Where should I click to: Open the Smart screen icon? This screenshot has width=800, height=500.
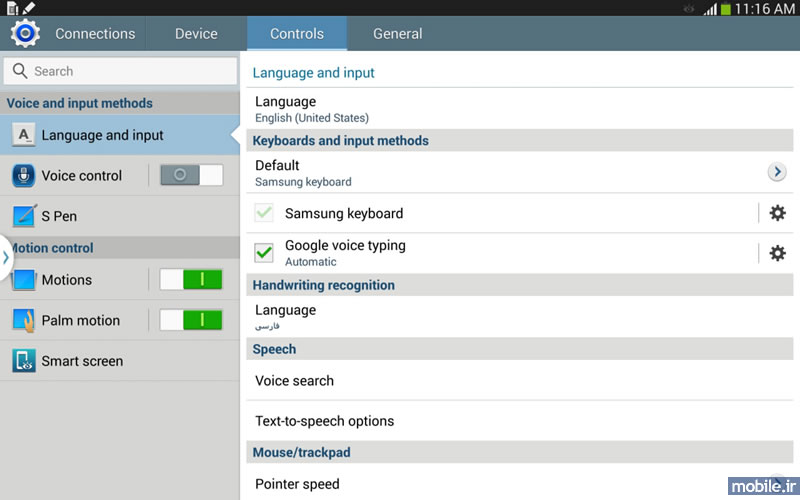tap(24, 361)
